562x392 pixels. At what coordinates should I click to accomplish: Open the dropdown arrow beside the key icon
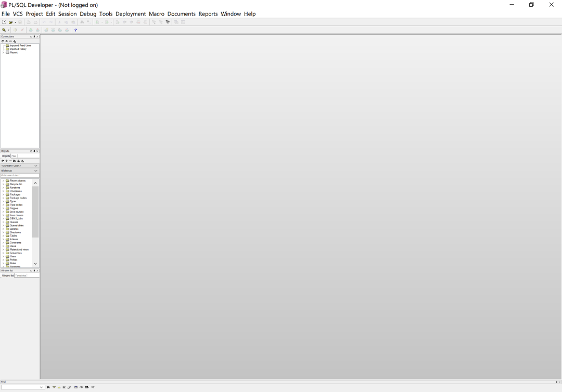pos(9,30)
